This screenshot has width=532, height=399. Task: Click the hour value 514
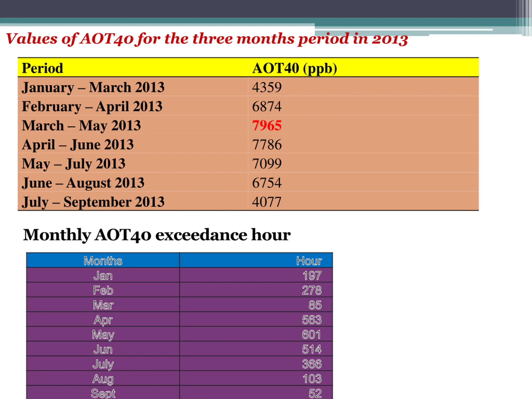click(x=312, y=349)
